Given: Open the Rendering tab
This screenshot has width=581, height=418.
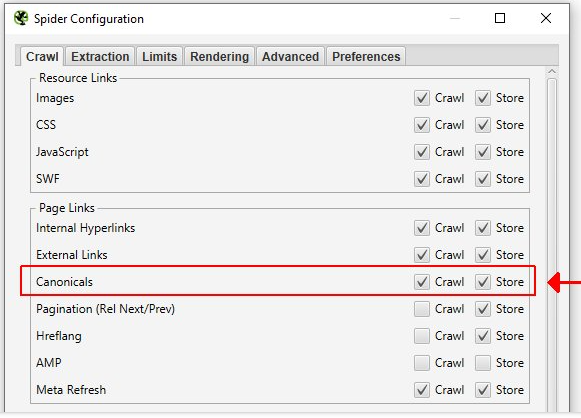Looking at the screenshot, I should (219, 57).
